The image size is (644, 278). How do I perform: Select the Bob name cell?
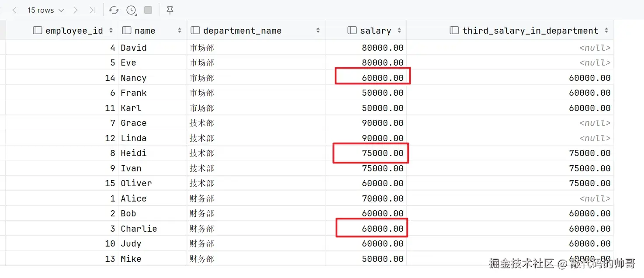tap(152, 213)
